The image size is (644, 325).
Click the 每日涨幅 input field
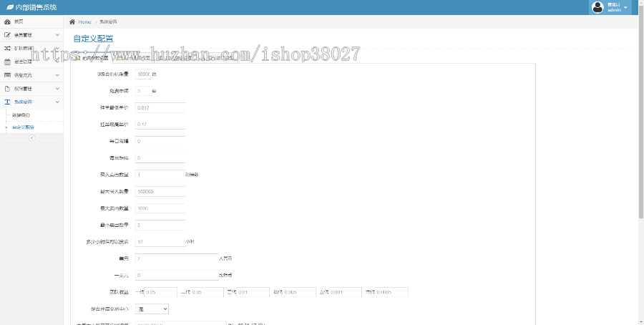tap(160, 141)
